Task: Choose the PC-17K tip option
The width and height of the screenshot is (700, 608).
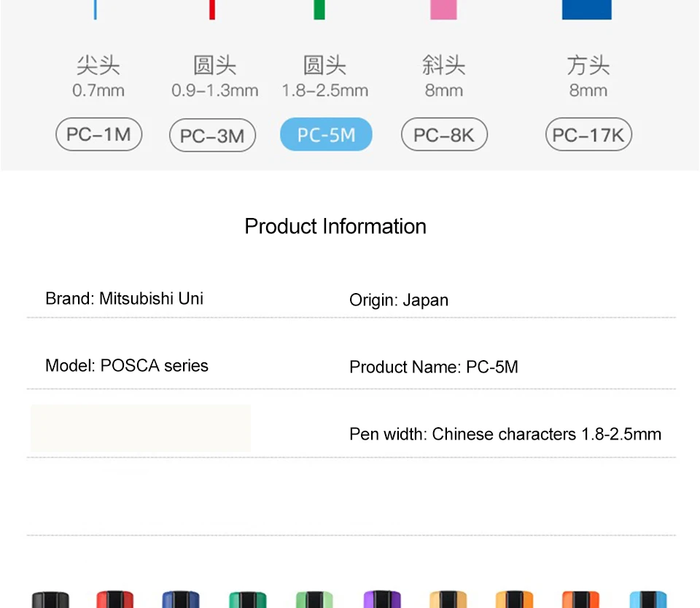Action: click(x=588, y=134)
